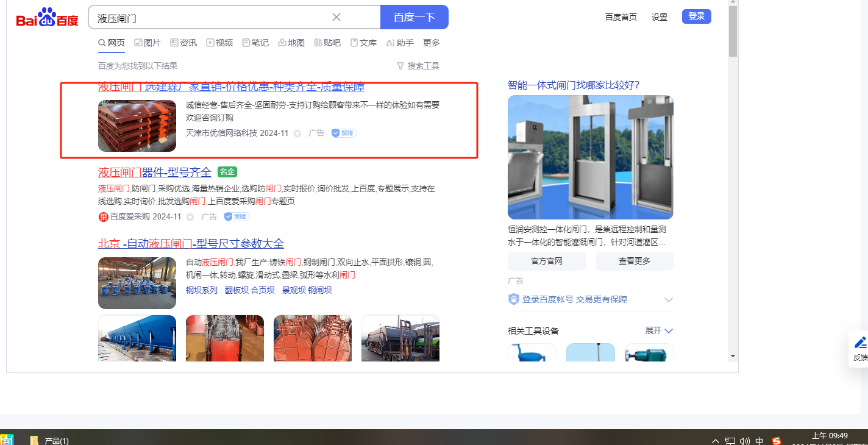
Task: Click the 查看更多 button
Action: (635, 261)
